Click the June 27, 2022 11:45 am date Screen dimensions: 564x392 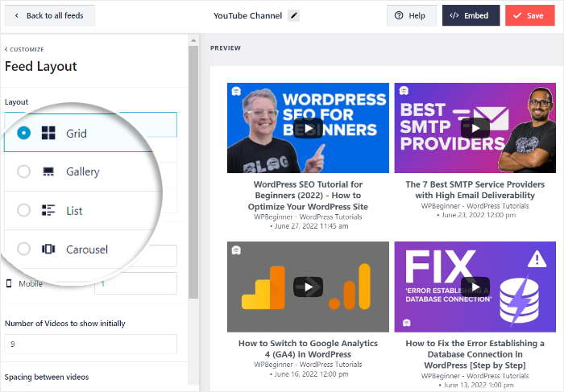[x=309, y=226]
